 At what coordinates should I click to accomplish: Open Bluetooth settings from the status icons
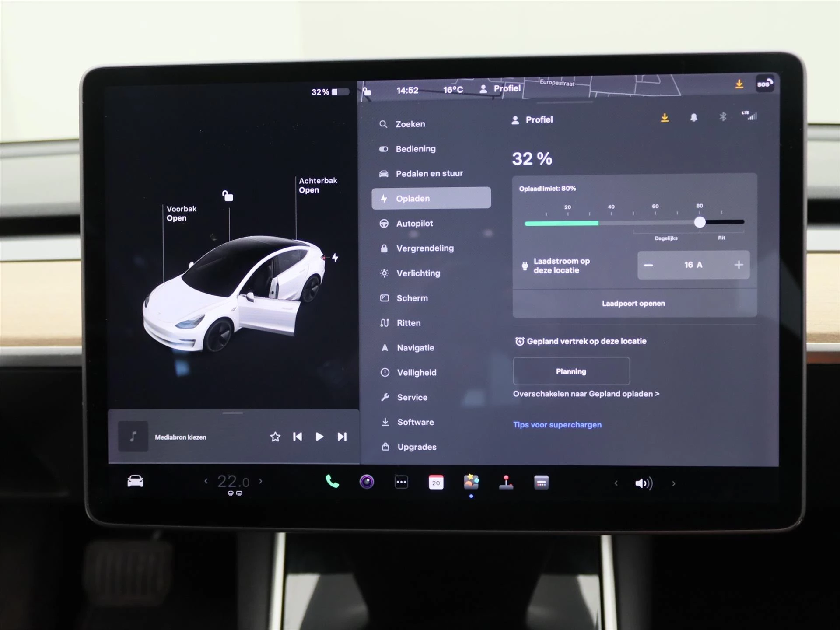723,117
